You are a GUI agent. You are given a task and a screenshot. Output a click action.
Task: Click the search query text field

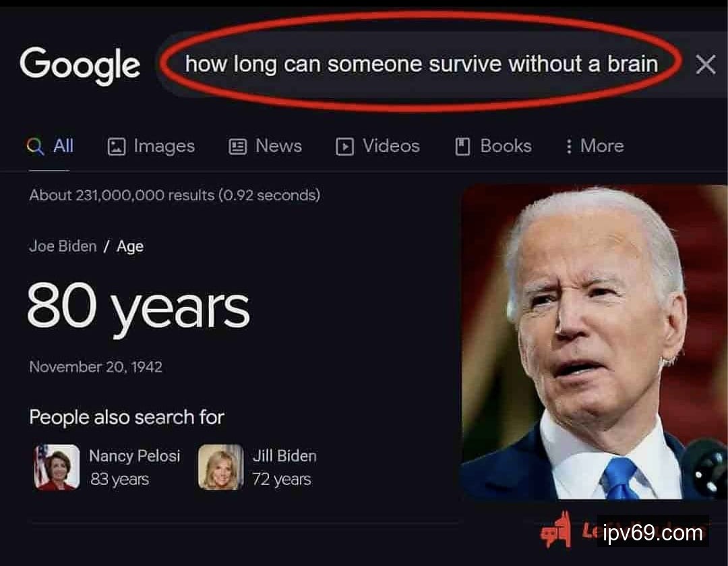coord(421,63)
